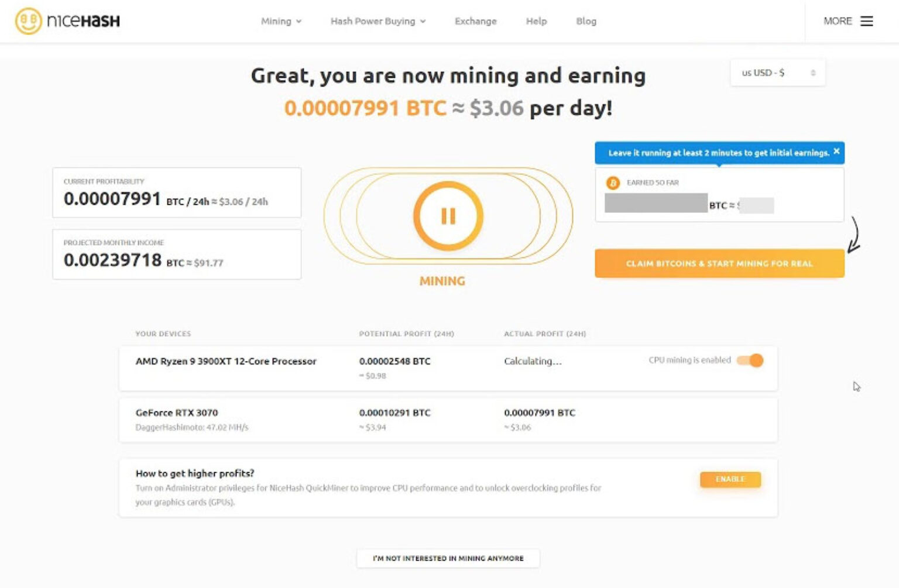
Task: Click the MINING label below the pause circle
Action: tap(442, 281)
